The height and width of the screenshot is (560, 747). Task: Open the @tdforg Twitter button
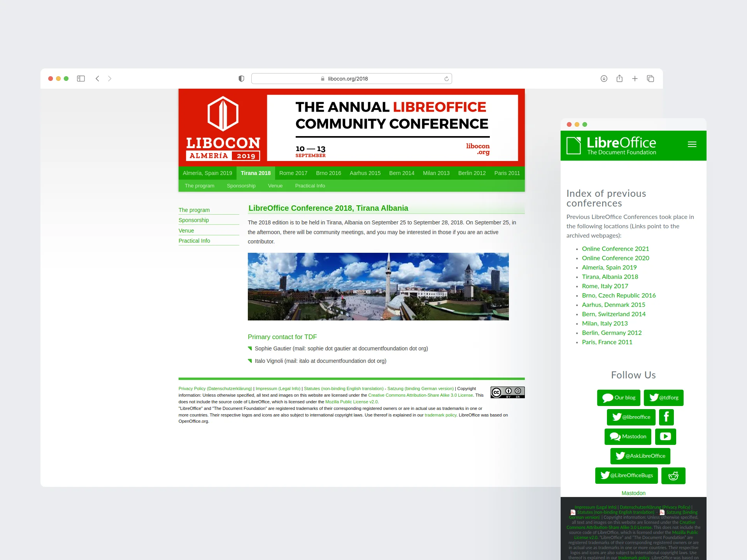[x=664, y=397]
